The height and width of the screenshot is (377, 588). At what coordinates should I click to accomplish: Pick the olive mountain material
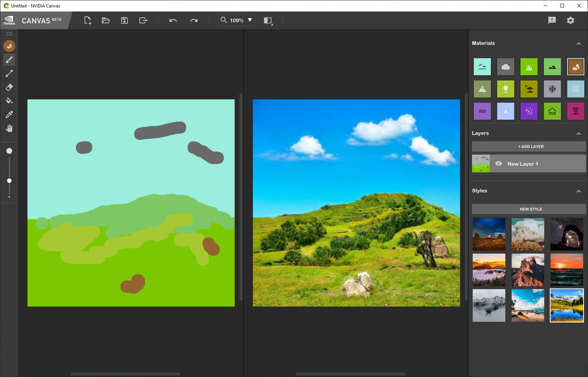482,89
